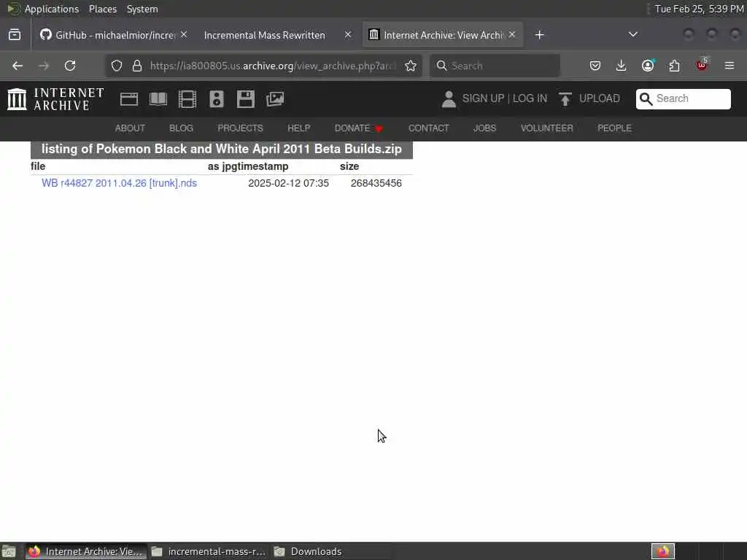Close the GitHub michaelmior tab
This screenshot has width=747, height=560.
tap(184, 35)
